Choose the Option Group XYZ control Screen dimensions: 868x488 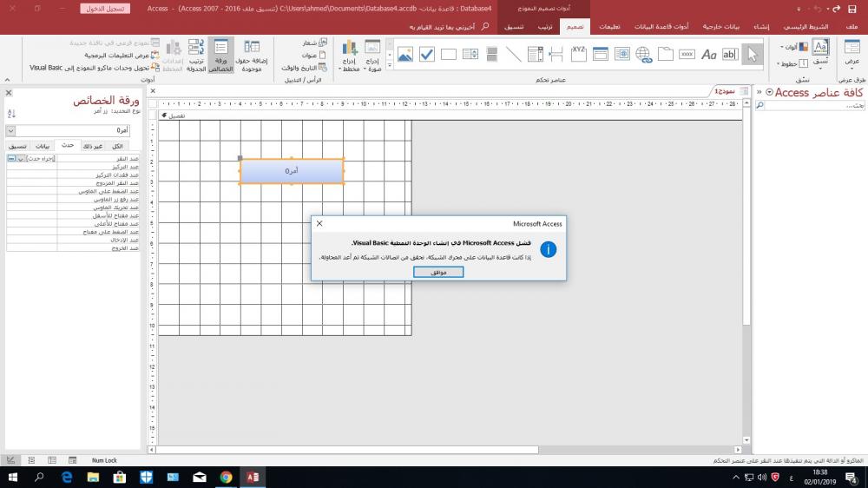pos(578,55)
